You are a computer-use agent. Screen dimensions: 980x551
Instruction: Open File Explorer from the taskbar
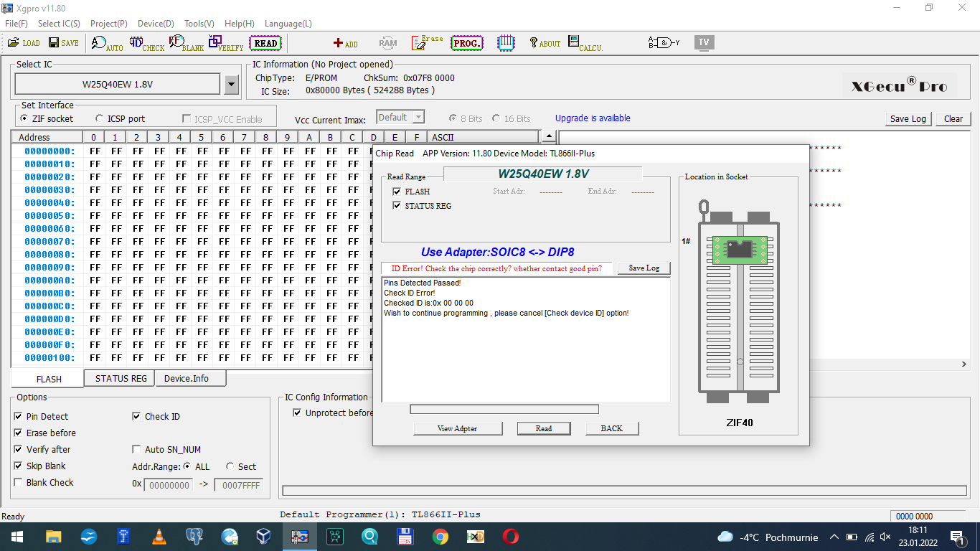pos(53,537)
